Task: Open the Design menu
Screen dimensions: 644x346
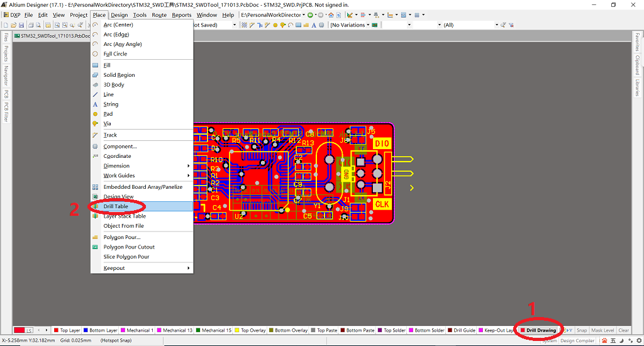Action: pyautogui.click(x=119, y=15)
